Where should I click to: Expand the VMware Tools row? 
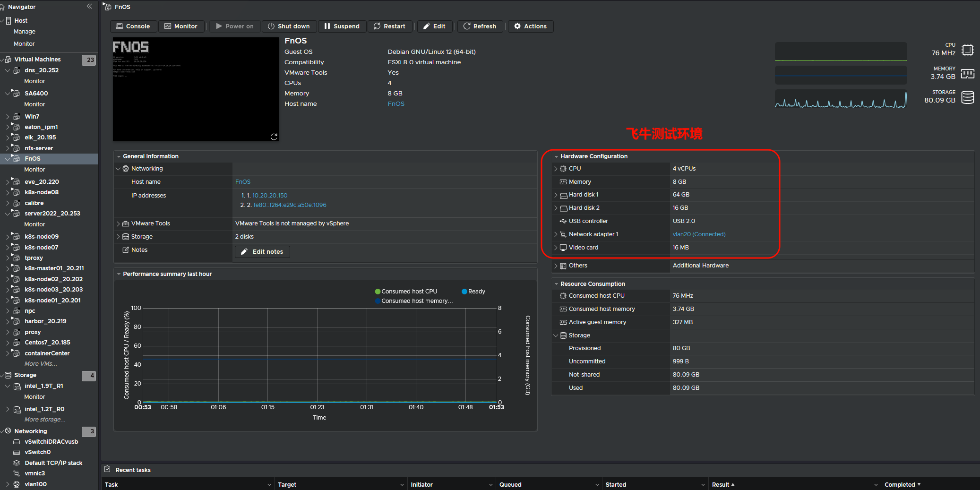click(x=118, y=224)
